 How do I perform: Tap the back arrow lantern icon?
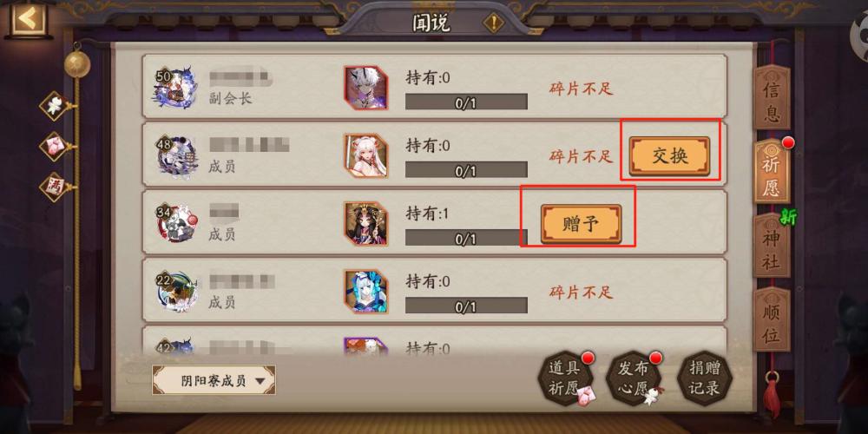point(29,19)
